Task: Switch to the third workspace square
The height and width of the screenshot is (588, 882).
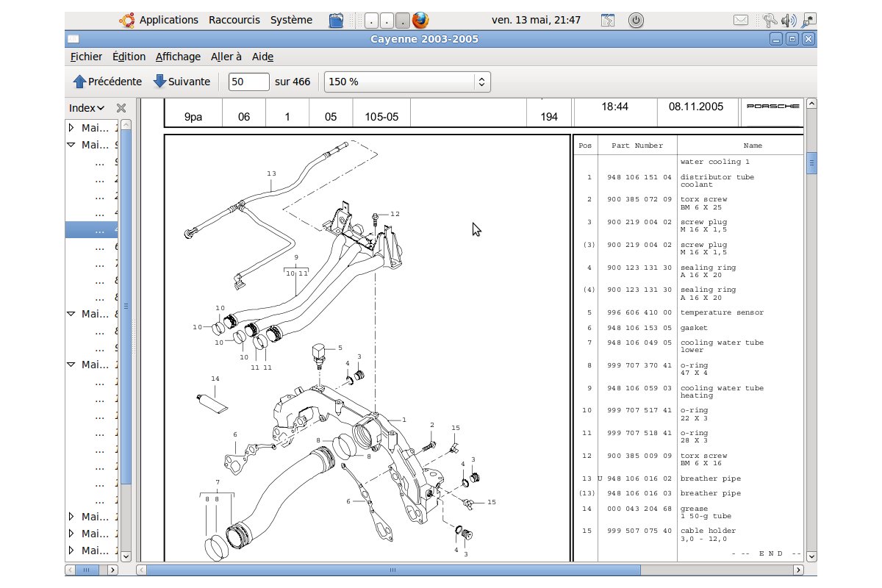Action: (403, 20)
